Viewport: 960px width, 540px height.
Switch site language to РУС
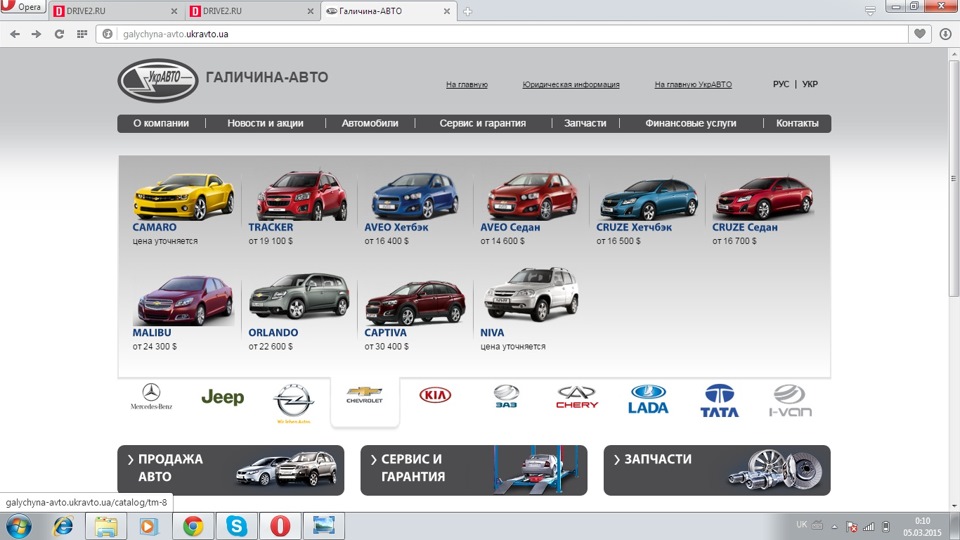[x=781, y=84]
